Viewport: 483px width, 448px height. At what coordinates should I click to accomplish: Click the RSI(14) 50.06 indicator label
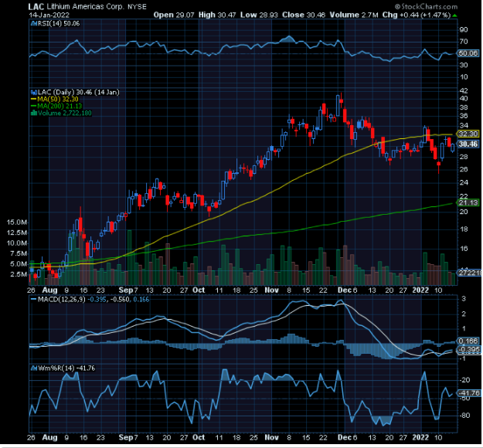[59, 23]
